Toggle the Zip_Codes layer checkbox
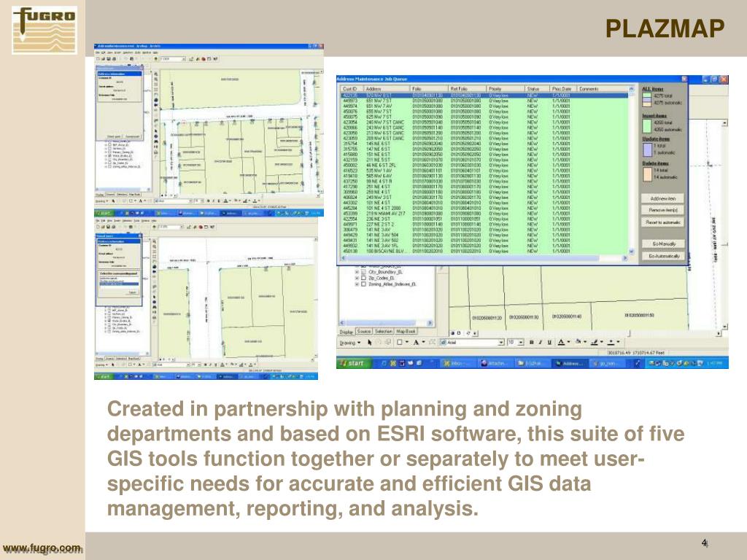This screenshot has width=747, height=560. [363, 278]
